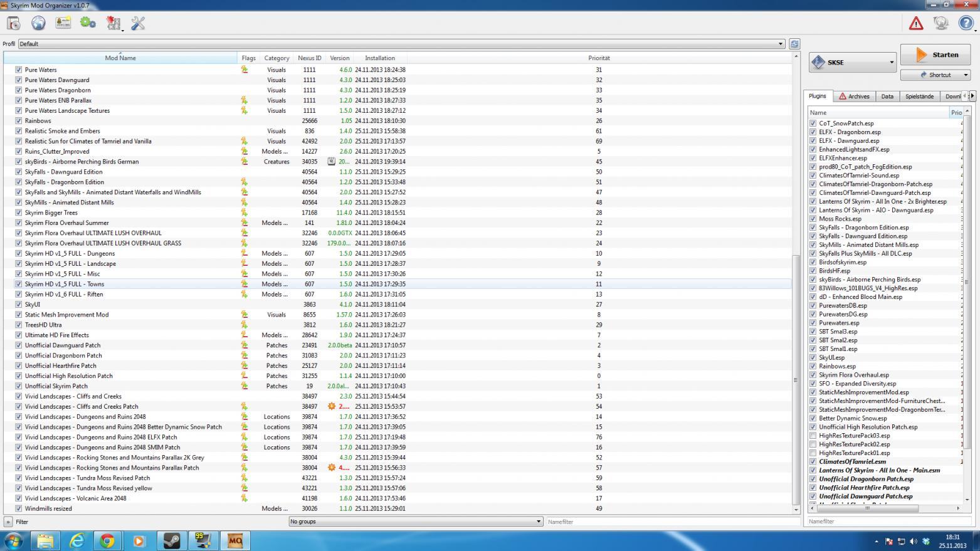This screenshot has width=980, height=551.
Task: Toggle Moss Rocks.esp plugin checkbox
Action: [813, 219]
